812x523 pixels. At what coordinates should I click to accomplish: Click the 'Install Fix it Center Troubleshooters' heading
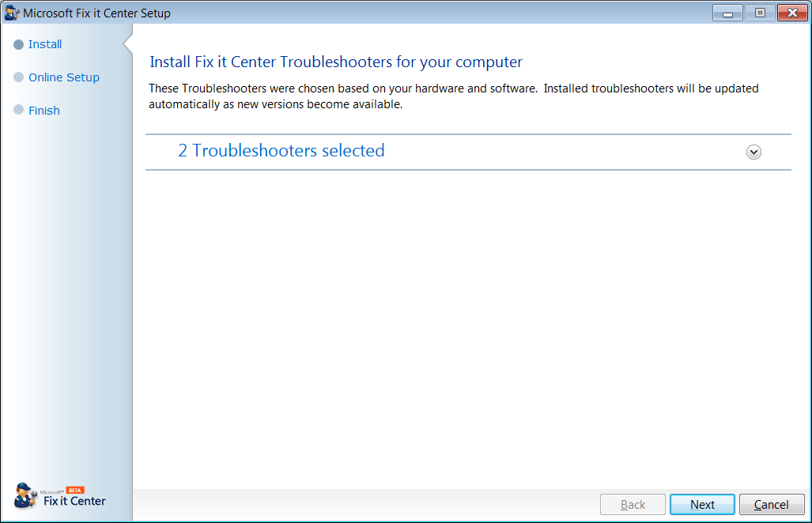(x=335, y=62)
